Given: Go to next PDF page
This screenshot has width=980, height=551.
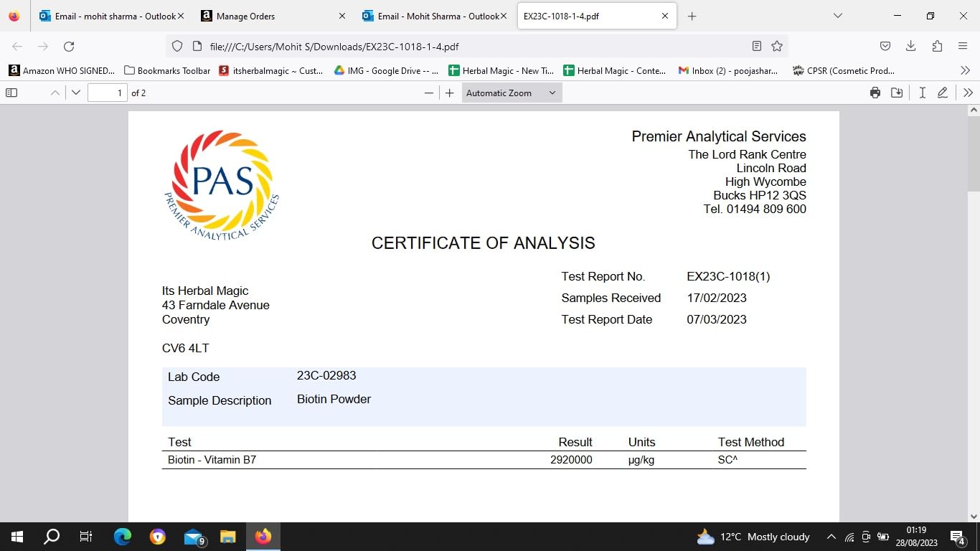Looking at the screenshot, I should 76,93.
